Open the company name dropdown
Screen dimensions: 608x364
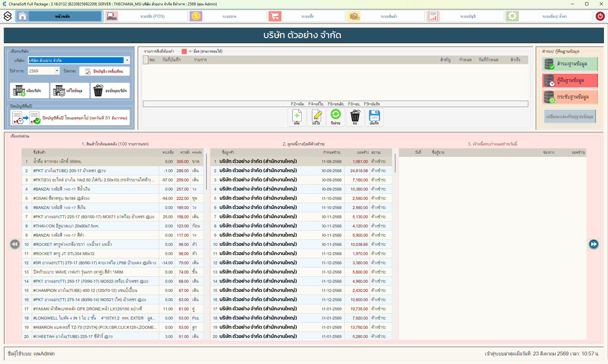click(127, 60)
